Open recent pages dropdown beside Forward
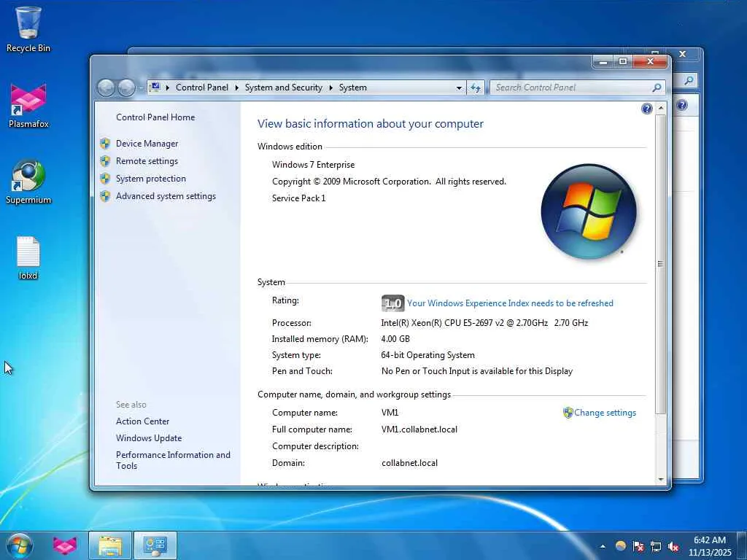 click(141, 88)
